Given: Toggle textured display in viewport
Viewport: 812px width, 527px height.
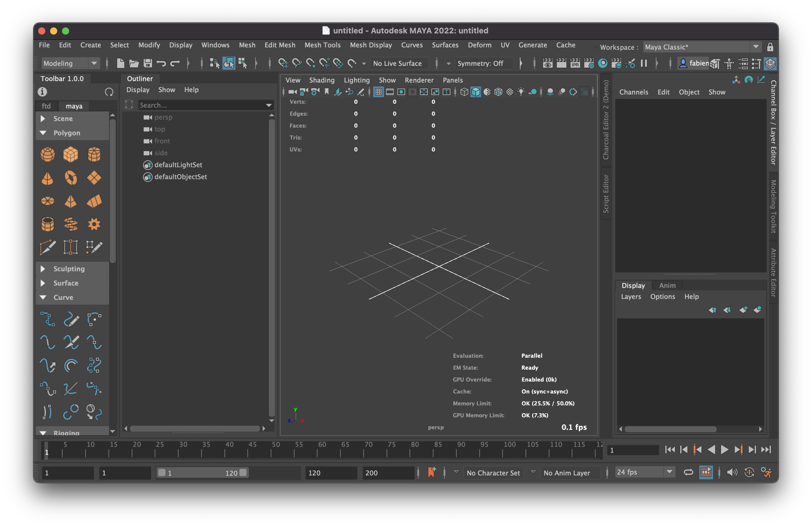Looking at the screenshot, I should [509, 92].
